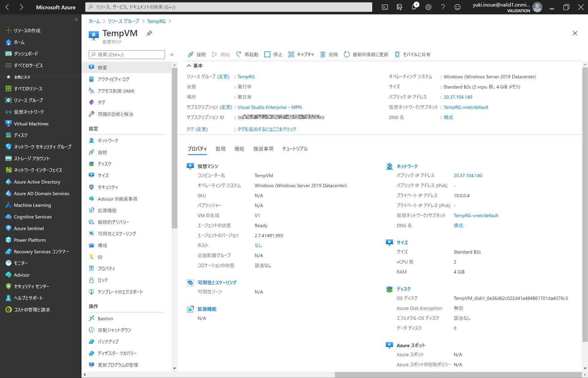Viewport: 588px width, 378px height.
Task: Click the TempRG resource group link
Action: (x=246, y=77)
